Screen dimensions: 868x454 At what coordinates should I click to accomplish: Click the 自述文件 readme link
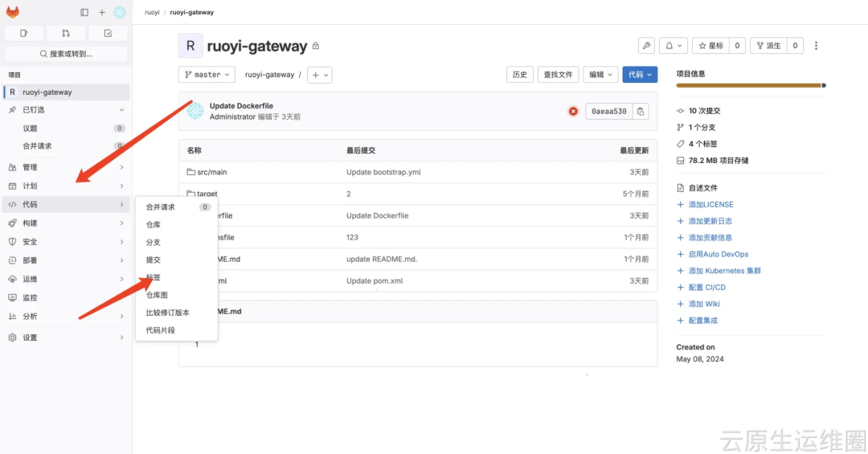[x=697, y=188]
